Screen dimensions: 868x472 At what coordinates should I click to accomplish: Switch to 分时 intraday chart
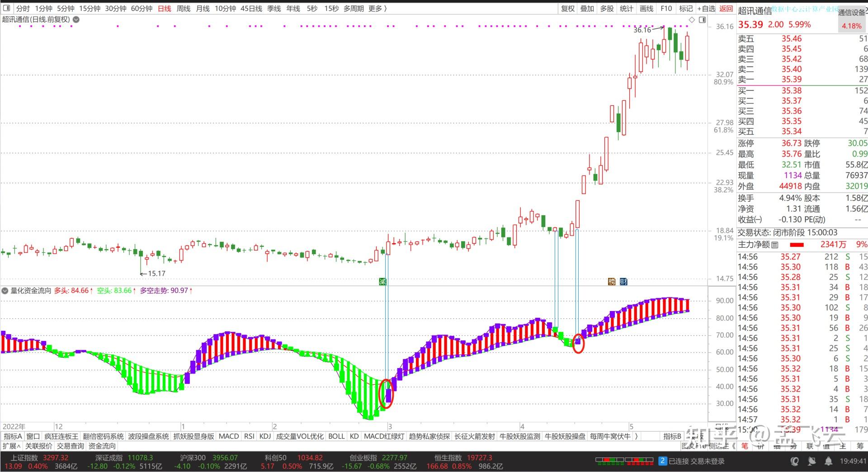[x=23, y=9]
